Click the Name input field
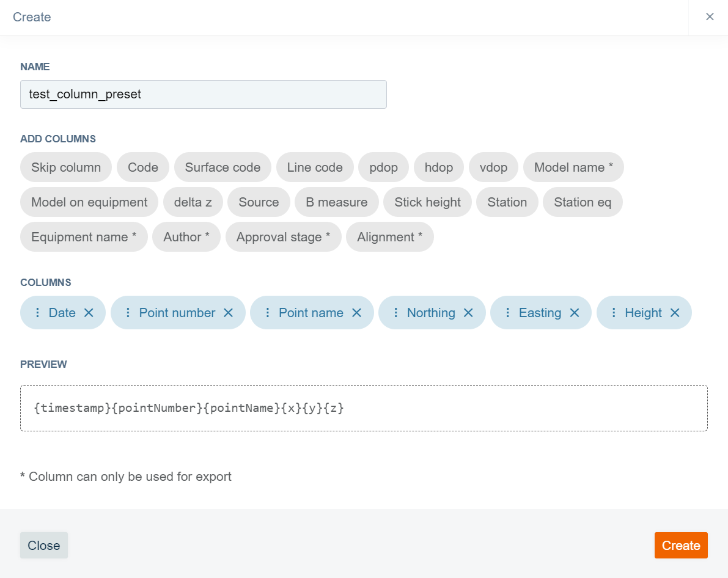The height and width of the screenshot is (578, 728). click(204, 94)
